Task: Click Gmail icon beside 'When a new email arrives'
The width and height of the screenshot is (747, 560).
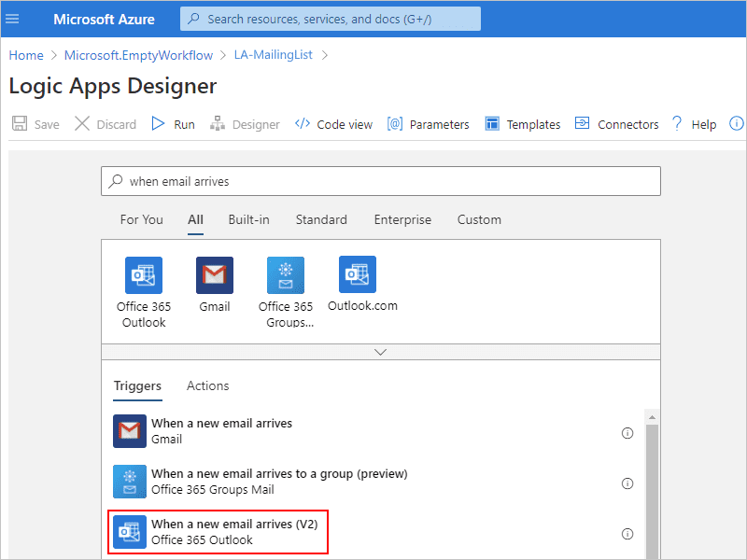Action: (x=130, y=431)
